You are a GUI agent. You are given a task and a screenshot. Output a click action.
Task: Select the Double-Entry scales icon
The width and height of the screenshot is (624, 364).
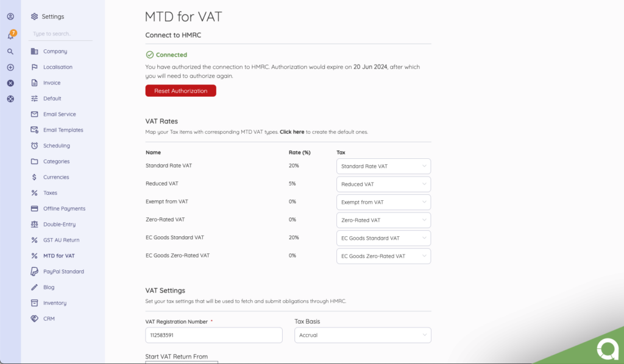point(35,224)
